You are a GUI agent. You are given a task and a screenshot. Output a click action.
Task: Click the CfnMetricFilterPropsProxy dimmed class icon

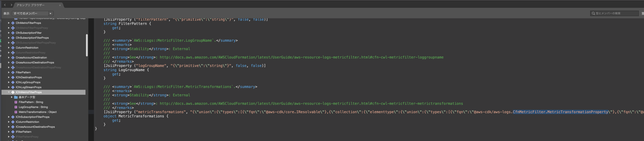(13, 28)
